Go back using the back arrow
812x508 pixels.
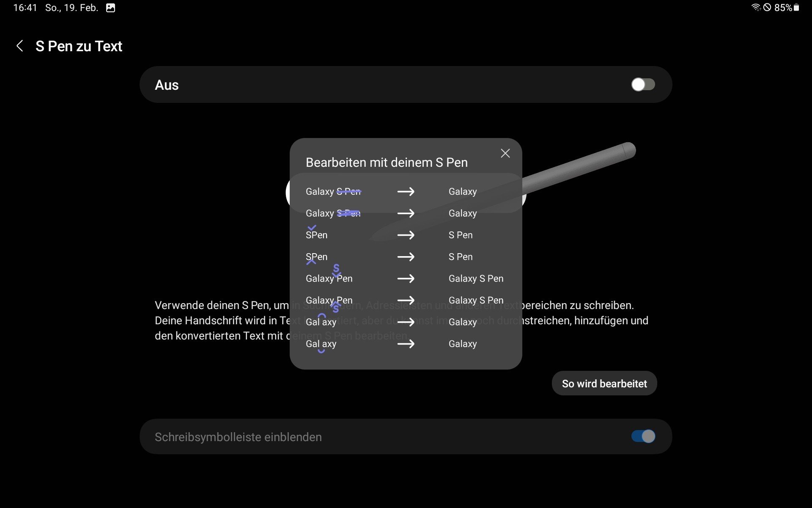pos(19,46)
